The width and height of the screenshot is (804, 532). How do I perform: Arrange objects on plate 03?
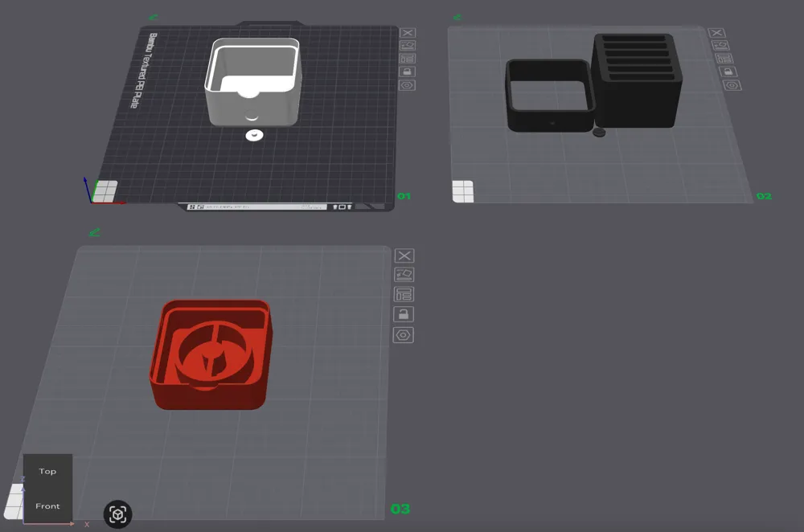tap(404, 295)
